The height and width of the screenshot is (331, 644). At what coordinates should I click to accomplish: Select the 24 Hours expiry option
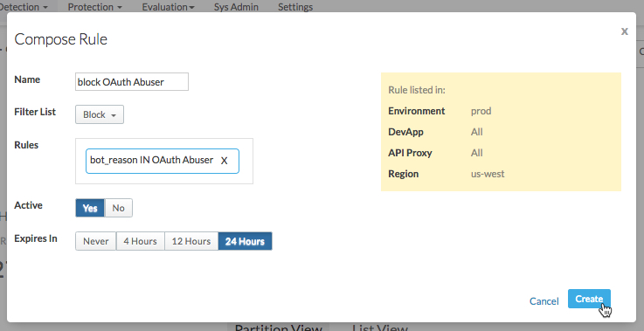point(245,241)
